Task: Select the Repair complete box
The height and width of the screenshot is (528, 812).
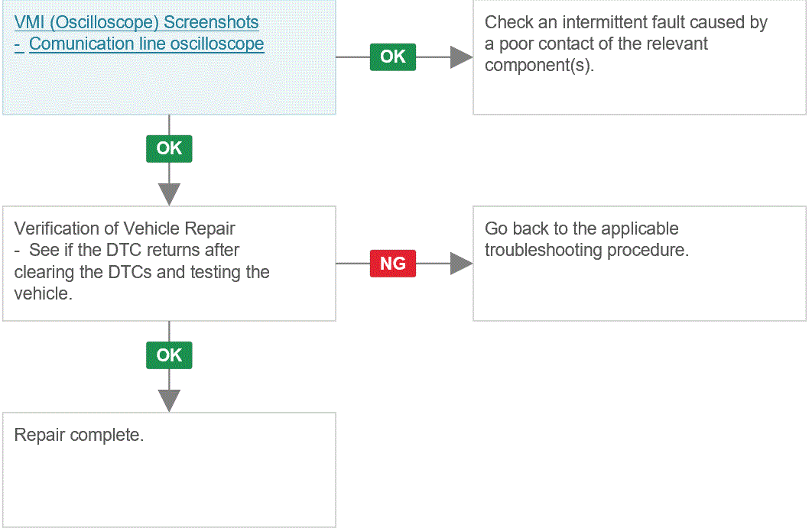Action: pos(169,470)
